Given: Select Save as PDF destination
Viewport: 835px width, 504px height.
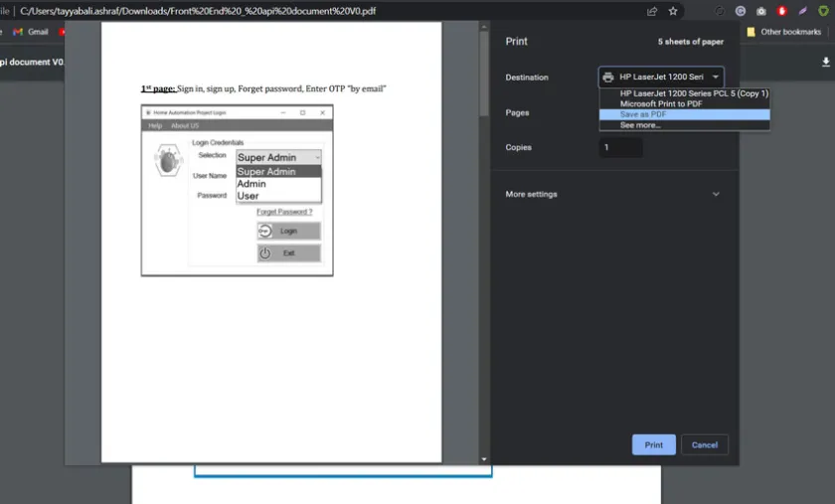Looking at the screenshot, I should (643, 114).
